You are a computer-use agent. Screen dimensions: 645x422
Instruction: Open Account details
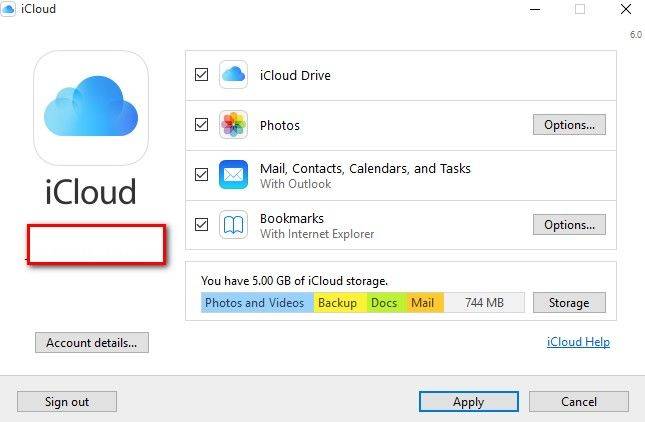pyautogui.click(x=92, y=343)
